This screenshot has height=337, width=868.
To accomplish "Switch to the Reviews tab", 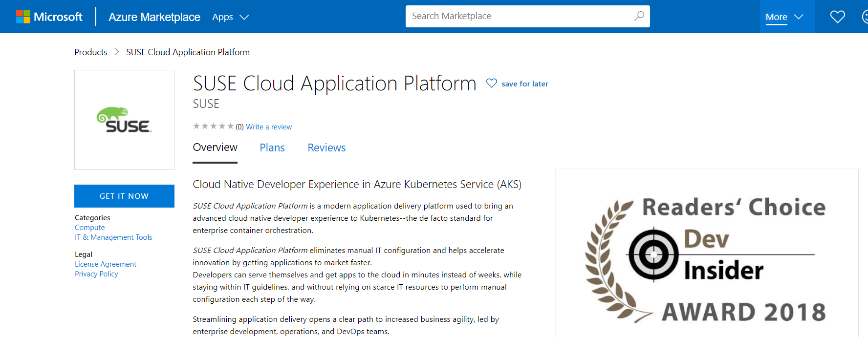I will click(326, 147).
